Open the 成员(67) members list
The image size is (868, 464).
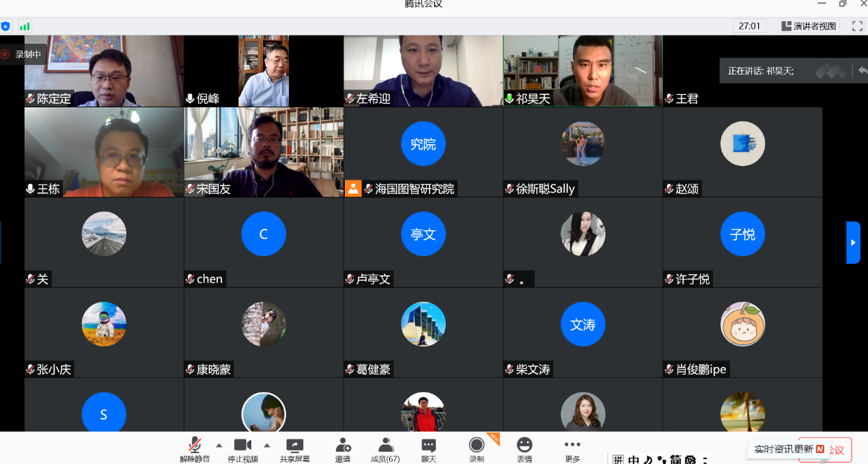tap(385, 448)
